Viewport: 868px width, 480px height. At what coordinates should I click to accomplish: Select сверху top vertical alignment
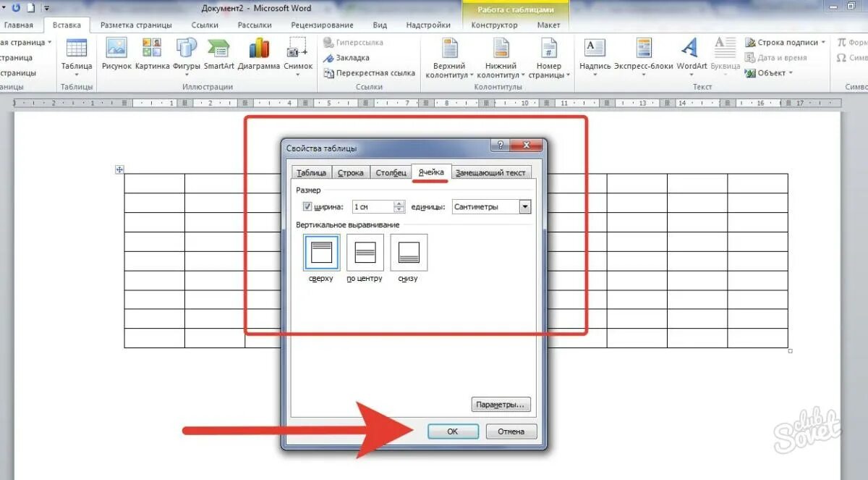pyautogui.click(x=320, y=253)
